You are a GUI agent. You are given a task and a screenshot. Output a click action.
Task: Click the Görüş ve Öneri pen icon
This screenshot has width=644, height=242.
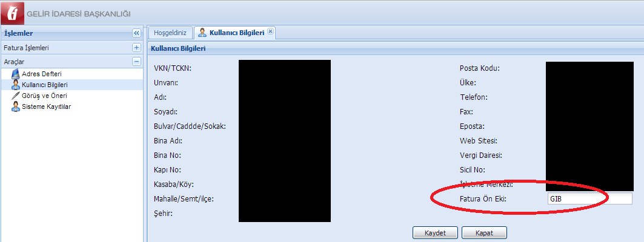pyautogui.click(x=16, y=96)
